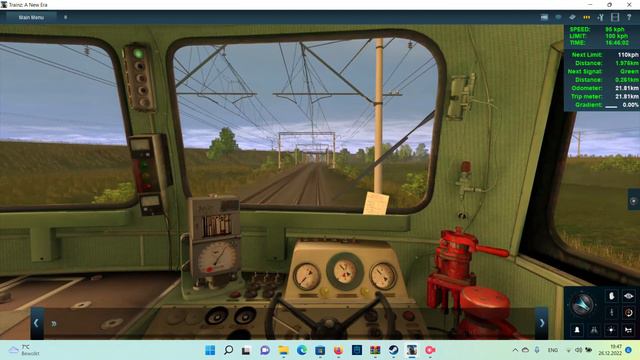Ring the bell icon in control panel

pos(577,330)
